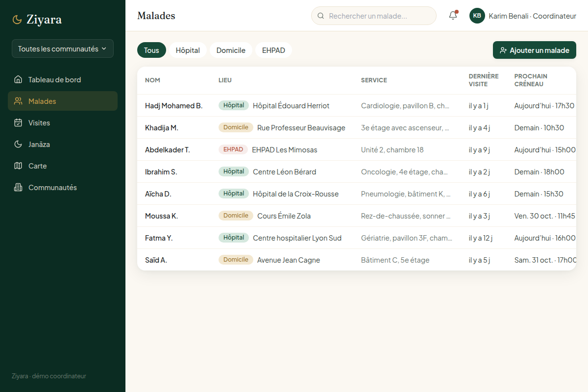
Task: Click the KB user avatar
Action: pyautogui.click(x=477, y=16)
